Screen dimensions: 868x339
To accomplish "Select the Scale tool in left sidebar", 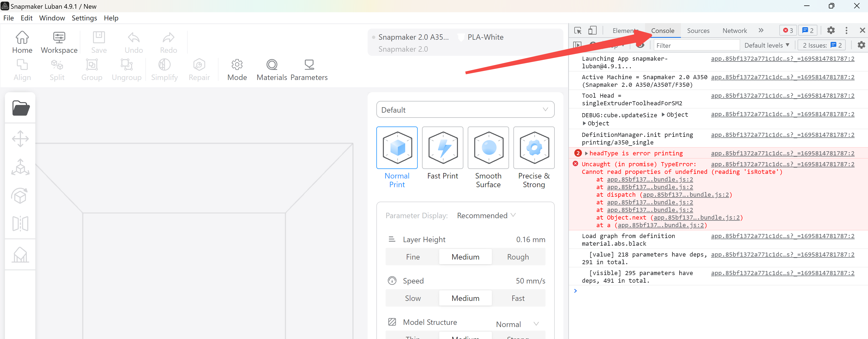I will [x=20, y=167].
